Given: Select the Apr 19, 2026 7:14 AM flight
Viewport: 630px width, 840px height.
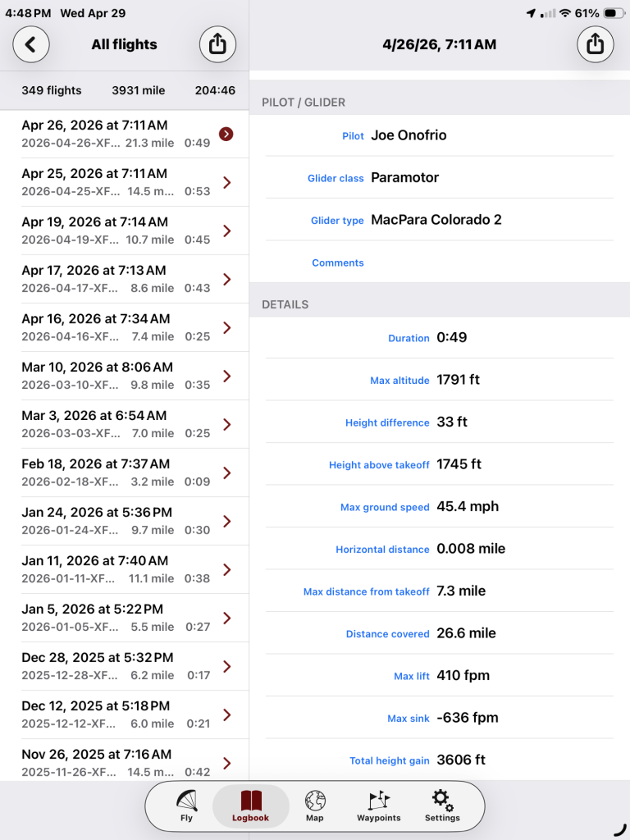Looking at the screenshot, I should coord(115,231).
